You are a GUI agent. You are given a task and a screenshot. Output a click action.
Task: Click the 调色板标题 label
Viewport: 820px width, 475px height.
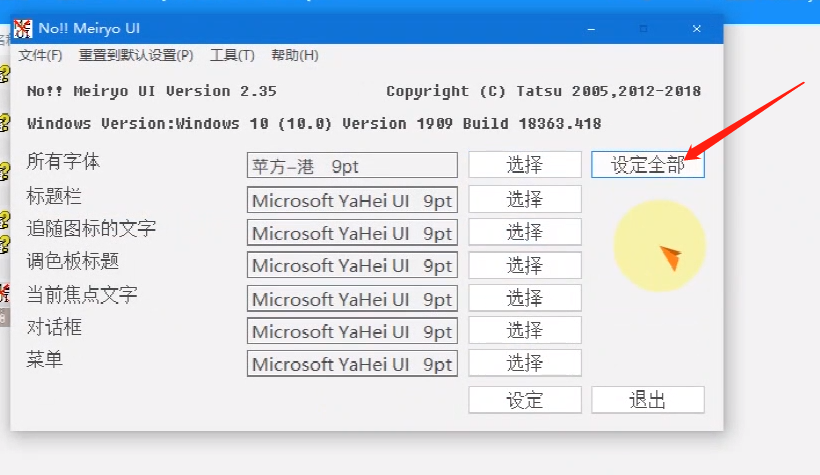(x=73, y=261)
